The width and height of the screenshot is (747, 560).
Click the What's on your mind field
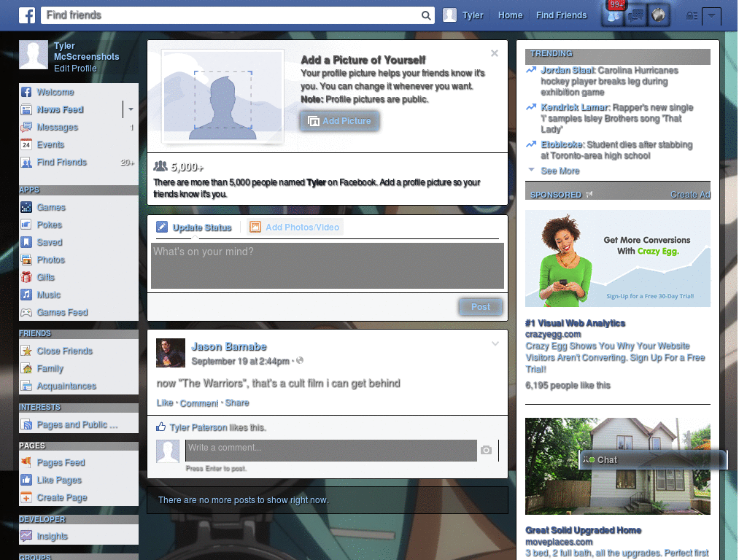pyautogui.click(x=328, y=265)
